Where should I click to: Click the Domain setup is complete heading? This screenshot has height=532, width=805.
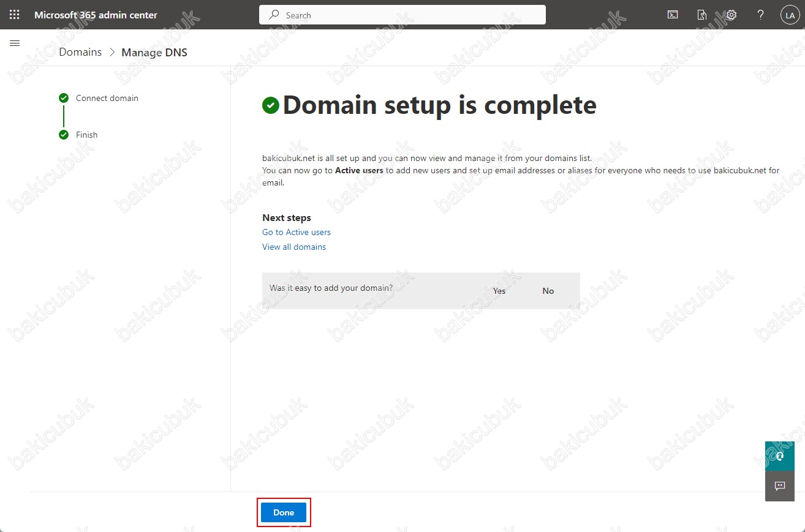pyautogui.click(x=439, y=105)
